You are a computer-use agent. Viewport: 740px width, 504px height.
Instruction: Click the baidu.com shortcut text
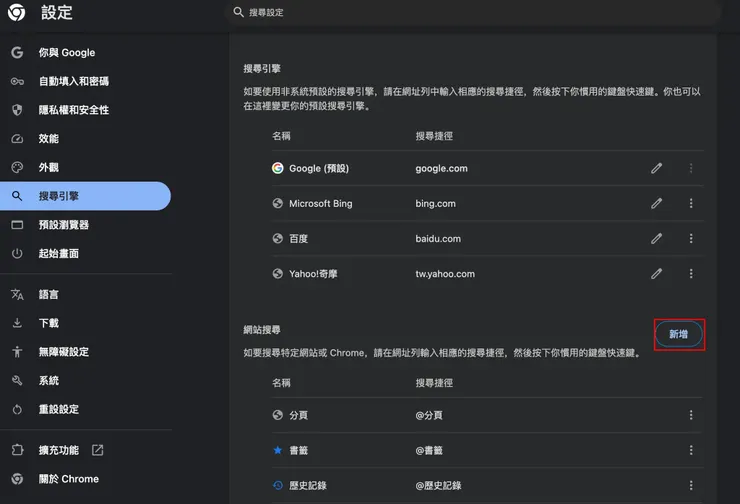[438, 239]
